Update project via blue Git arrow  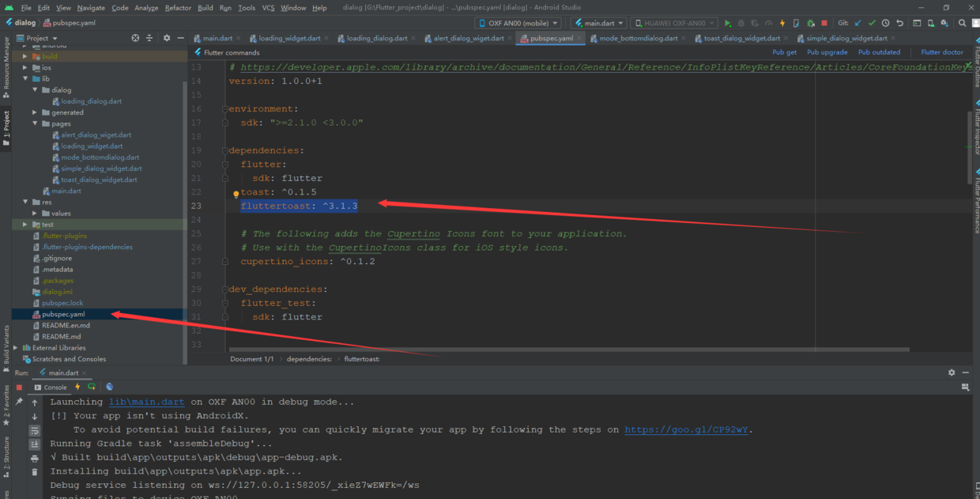pyautogui.click(x=858, y=23)
